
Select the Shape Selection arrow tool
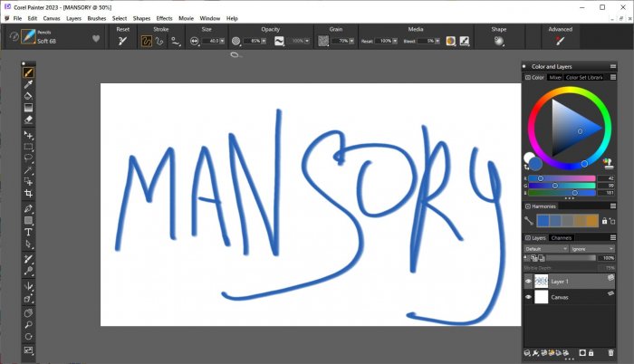pyautogui.click(x=28, y=244)
